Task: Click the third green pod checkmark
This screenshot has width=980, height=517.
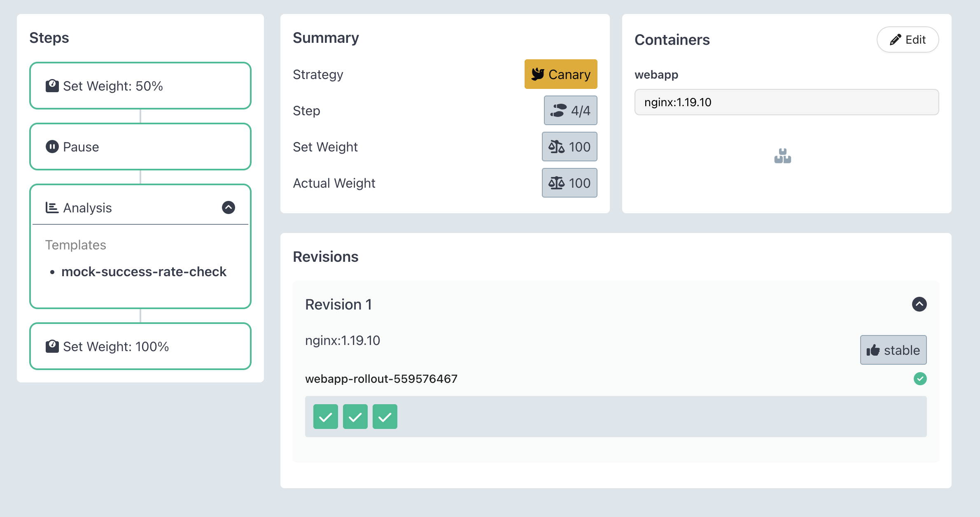Action: click(x=385, y=417)
